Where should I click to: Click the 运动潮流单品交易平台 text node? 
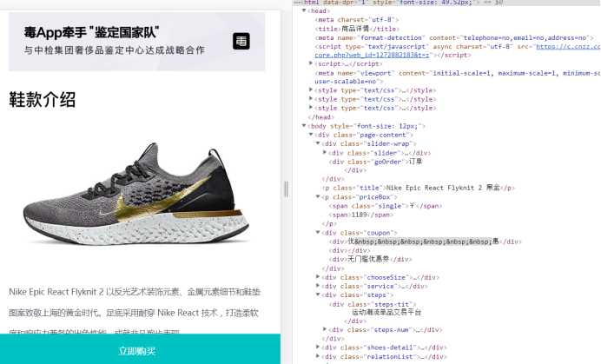point(386,313)
